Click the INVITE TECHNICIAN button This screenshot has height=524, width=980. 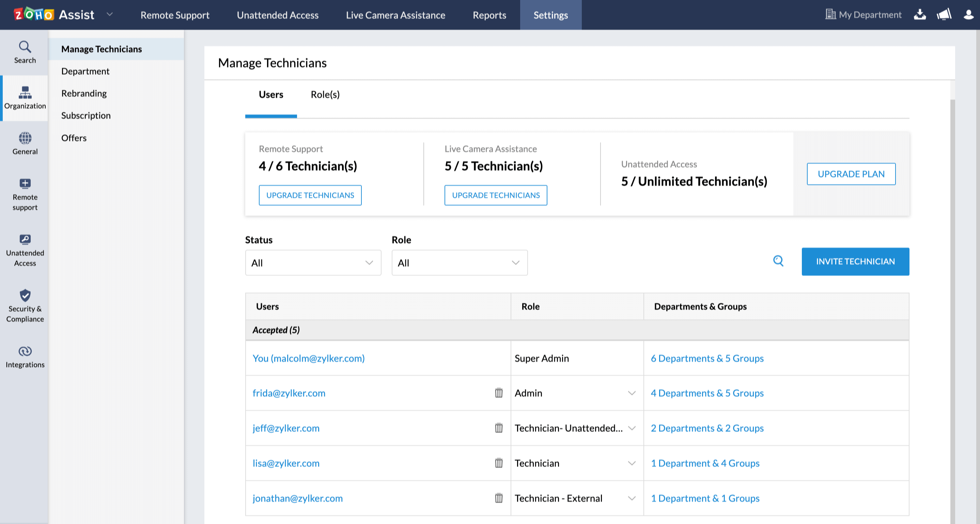click(x=855, y=261)
